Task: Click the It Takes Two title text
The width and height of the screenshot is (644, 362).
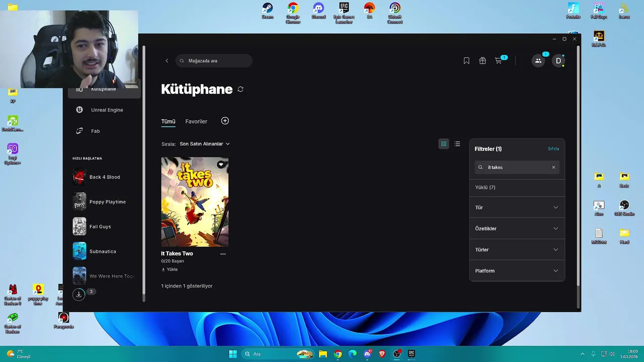Action: [177, 253]
